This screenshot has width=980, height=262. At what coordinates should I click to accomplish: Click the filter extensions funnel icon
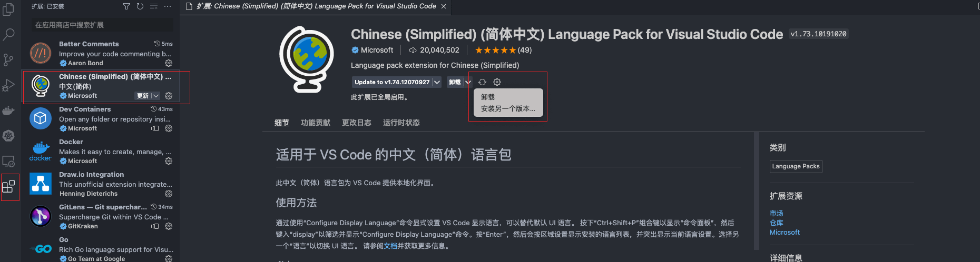pos(126,6)
